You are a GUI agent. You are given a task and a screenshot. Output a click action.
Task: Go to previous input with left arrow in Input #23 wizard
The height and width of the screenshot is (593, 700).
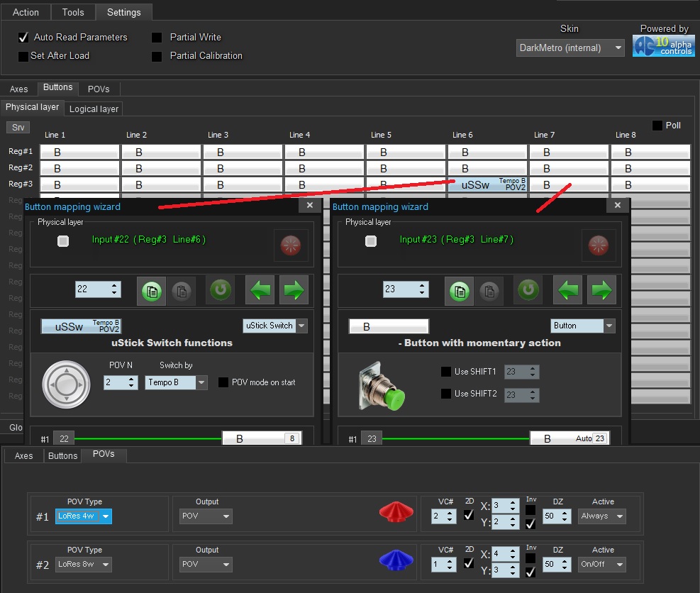[x=568, y=290]
